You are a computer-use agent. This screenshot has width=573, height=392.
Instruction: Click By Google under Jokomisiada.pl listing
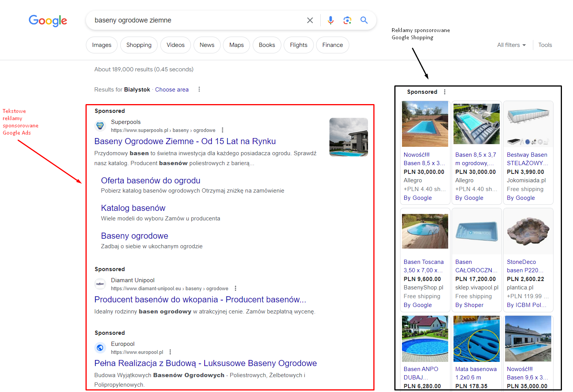[x=521, y=198]
